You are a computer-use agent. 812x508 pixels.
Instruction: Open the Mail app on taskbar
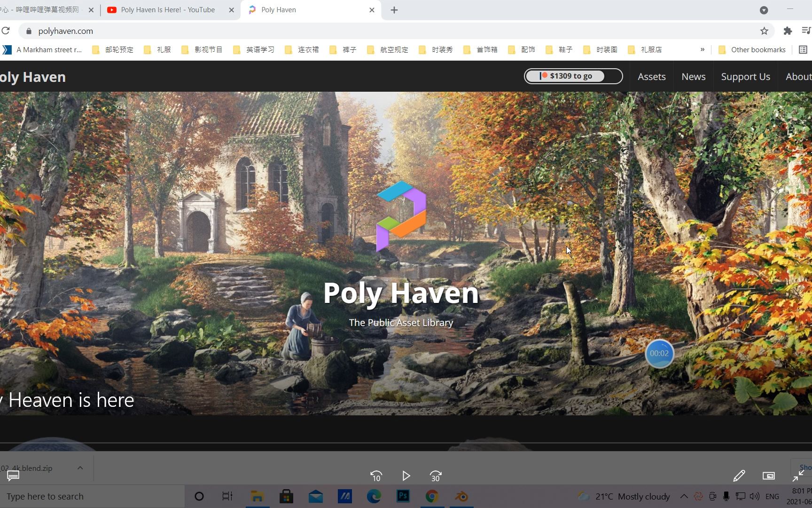(x=316, y=496)
